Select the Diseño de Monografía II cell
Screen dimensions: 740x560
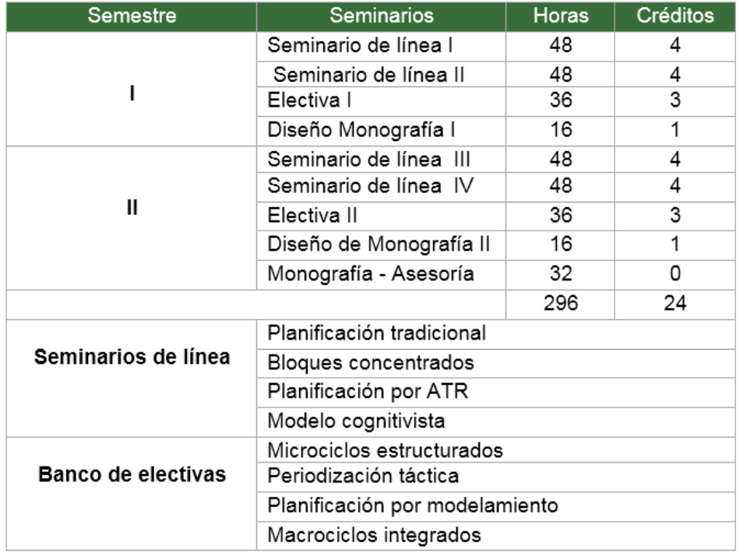[x=378, y=242]
